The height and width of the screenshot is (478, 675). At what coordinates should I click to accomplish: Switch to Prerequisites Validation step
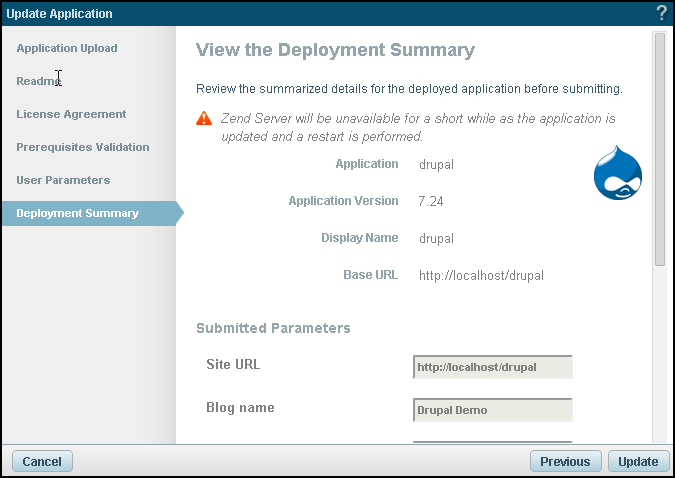pyautogui.click(x=83, y=147)
